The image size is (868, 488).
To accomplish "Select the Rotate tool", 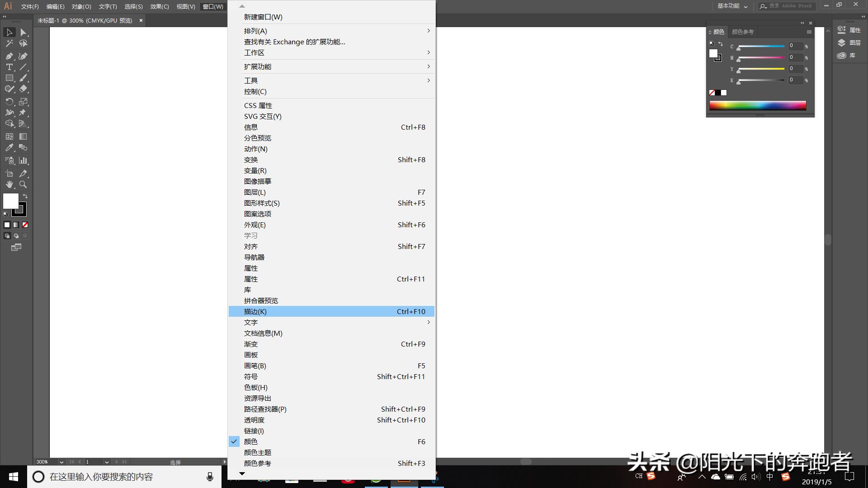I will pos(9,102).
